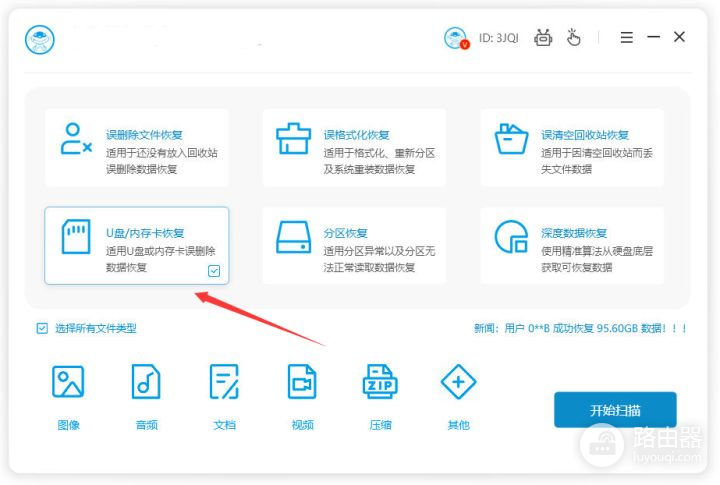Image resolution: width=720 pixels, height=485 pixels.
Task: Select the recycle bin 误清空回收站恢复 icon
Action: (511, 138)
